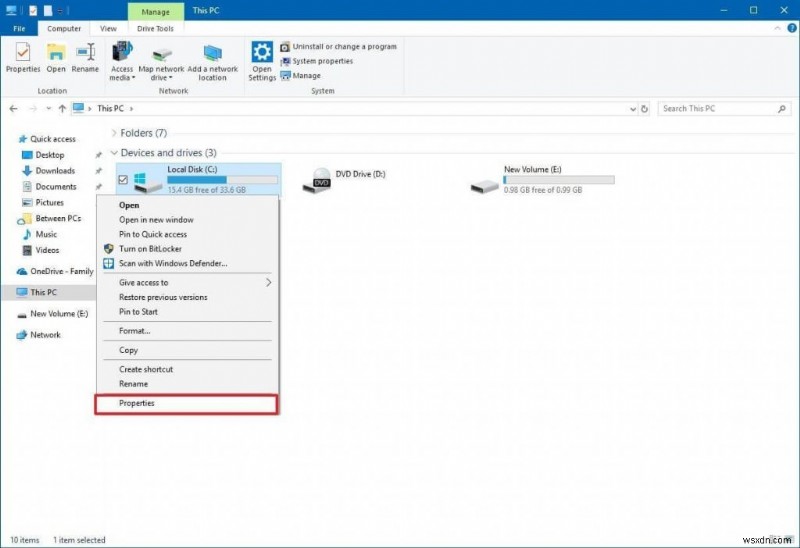Collapse the ribbon with the chevron
This screenshot has width=800, height=548.
pos(777,29)
